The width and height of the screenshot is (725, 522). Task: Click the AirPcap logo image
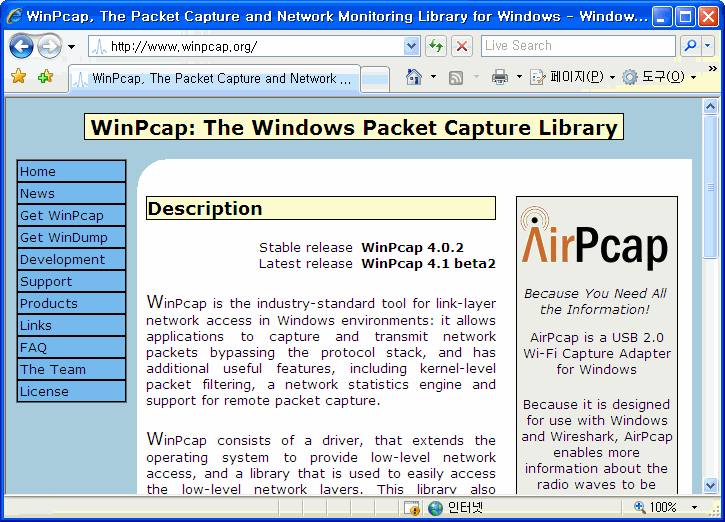point(595,239)
